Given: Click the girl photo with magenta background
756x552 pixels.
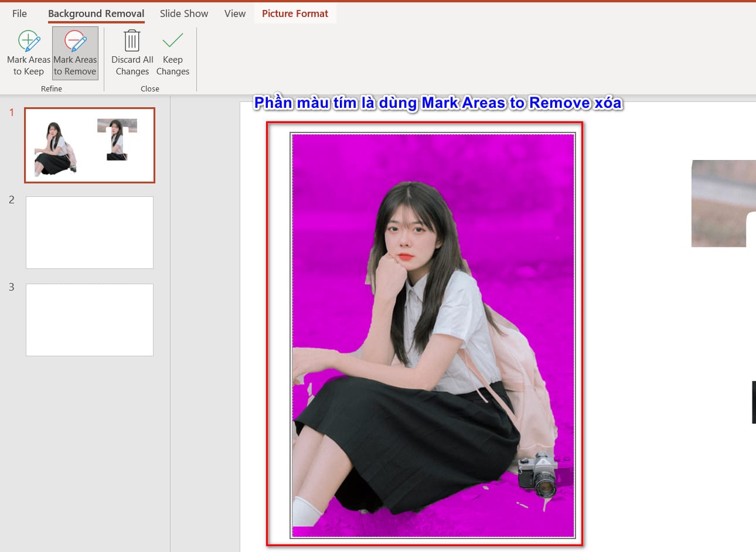Looking at the screenshot, I should [x=433, y=335].
